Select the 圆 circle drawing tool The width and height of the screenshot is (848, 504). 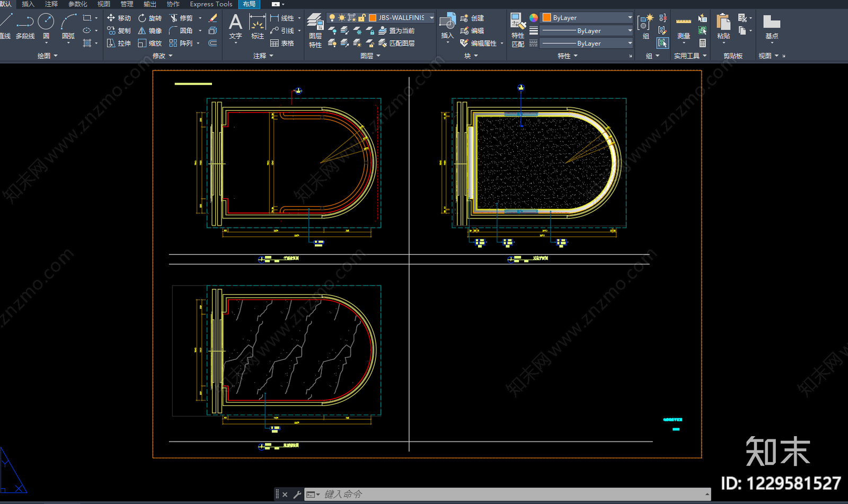point(46,27)
